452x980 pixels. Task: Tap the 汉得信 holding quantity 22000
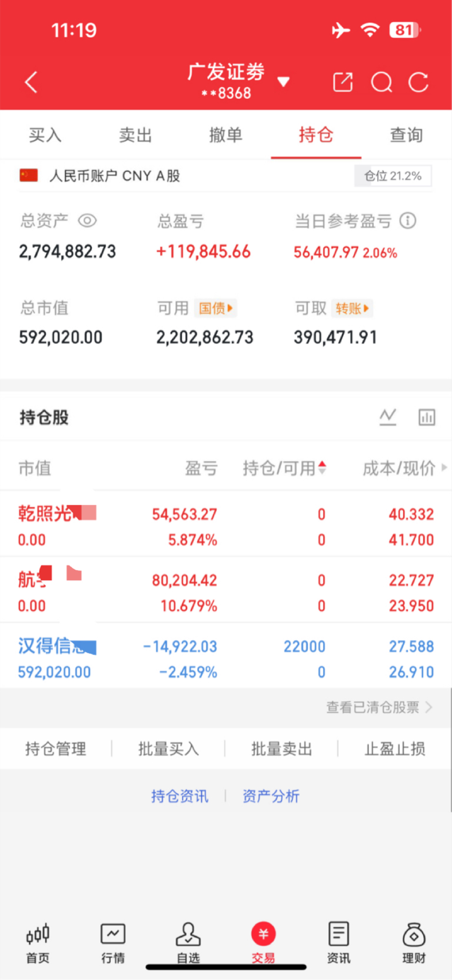coord(304,647)
